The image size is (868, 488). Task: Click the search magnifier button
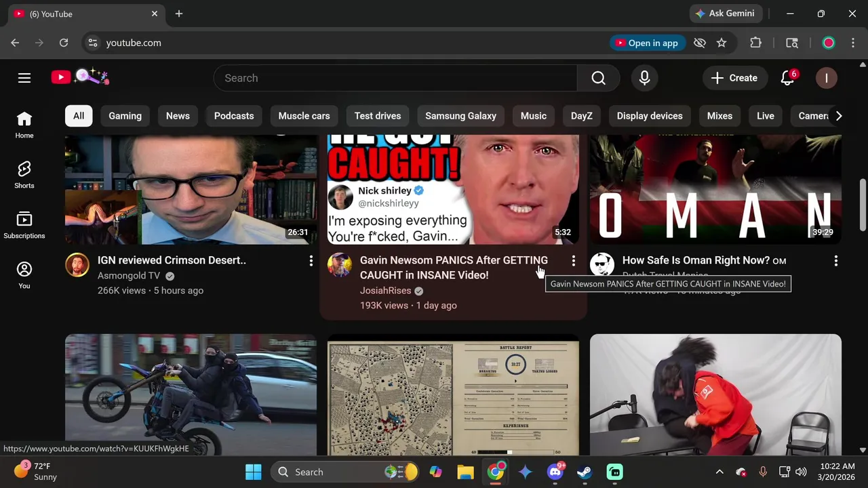click(598, 78)
